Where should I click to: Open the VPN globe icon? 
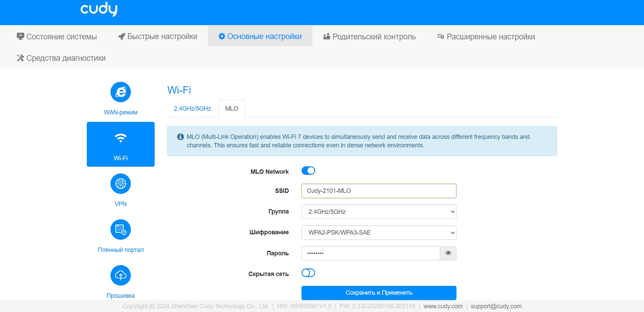click(x=121, y=184)
